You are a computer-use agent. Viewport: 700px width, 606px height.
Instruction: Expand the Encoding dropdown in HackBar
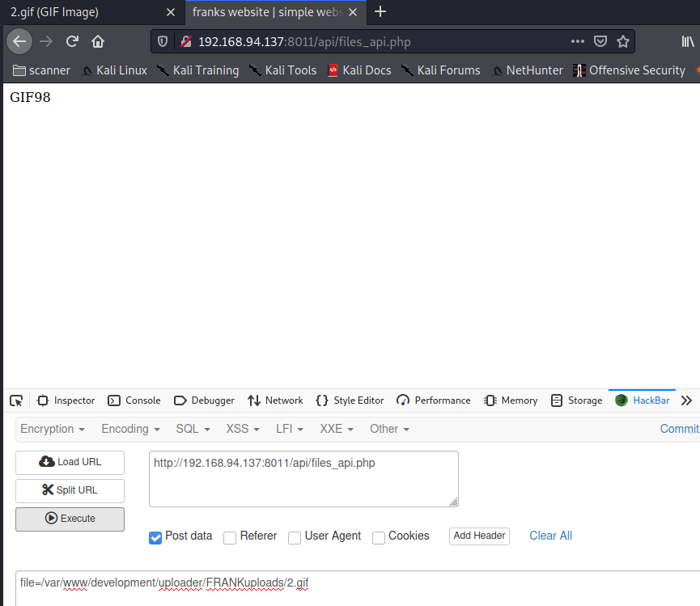(x=131, y=429)
